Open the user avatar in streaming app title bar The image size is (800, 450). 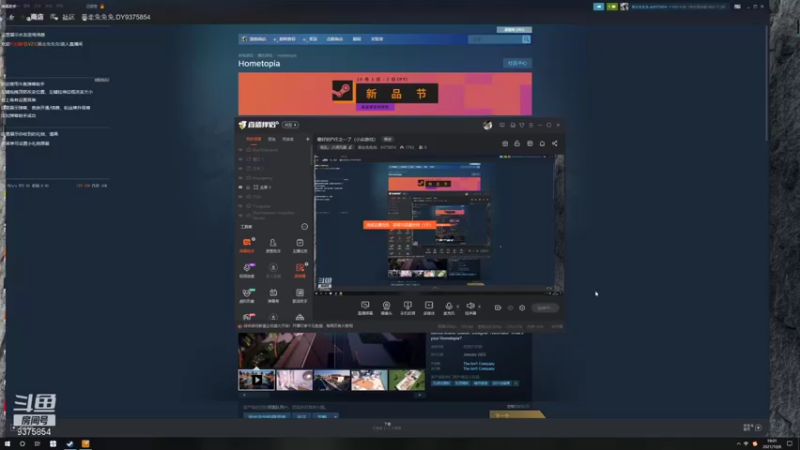click(x=487, y=125)
